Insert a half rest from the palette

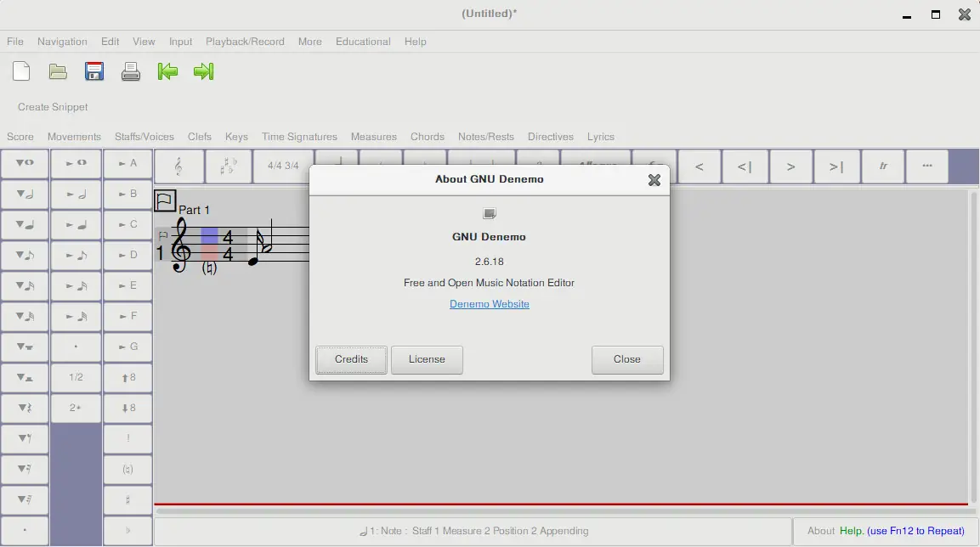point(25,377)
